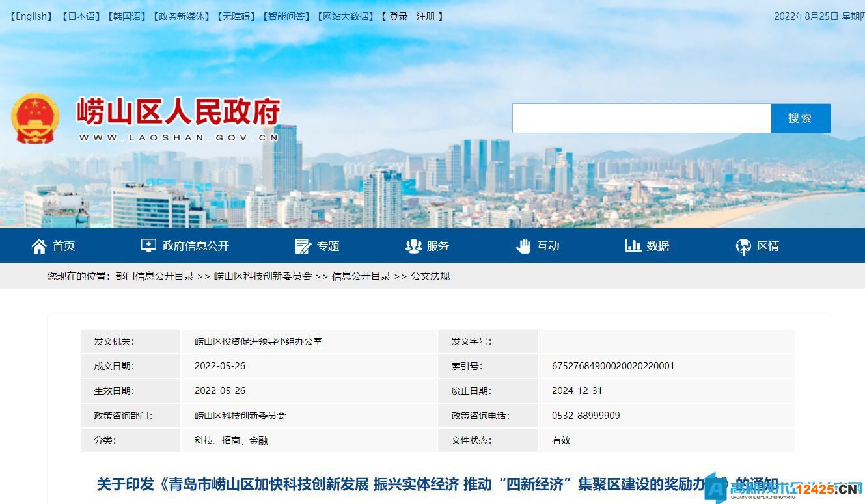This screenshot has width=865, height=504.
Task: Click the bar chart icon beside 数据
Action: tap(633, 246)
